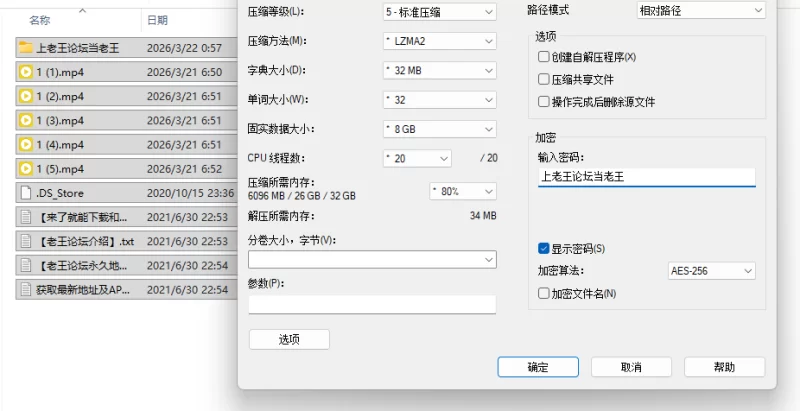Image resolution: width=800 pixels, height=411 pixels.
Task: Open the 单词大小 dropdown showing 32
Action: pyautogui.click(x=440, y=100)
